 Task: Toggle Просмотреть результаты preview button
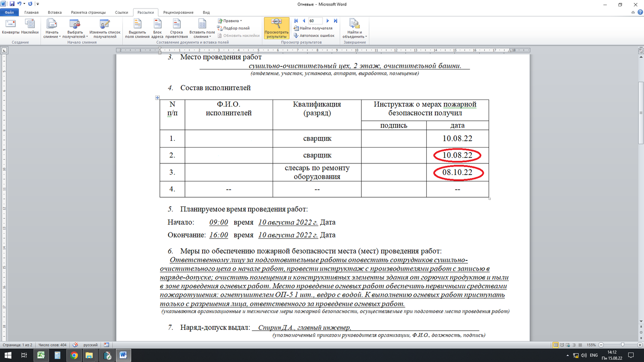[x=276, y=29]
